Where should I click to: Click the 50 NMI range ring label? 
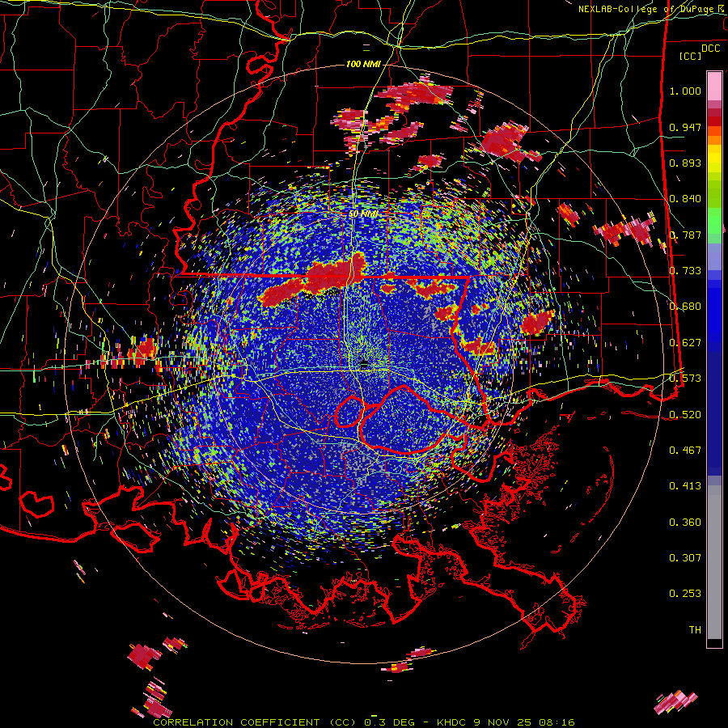coord(363,214)
